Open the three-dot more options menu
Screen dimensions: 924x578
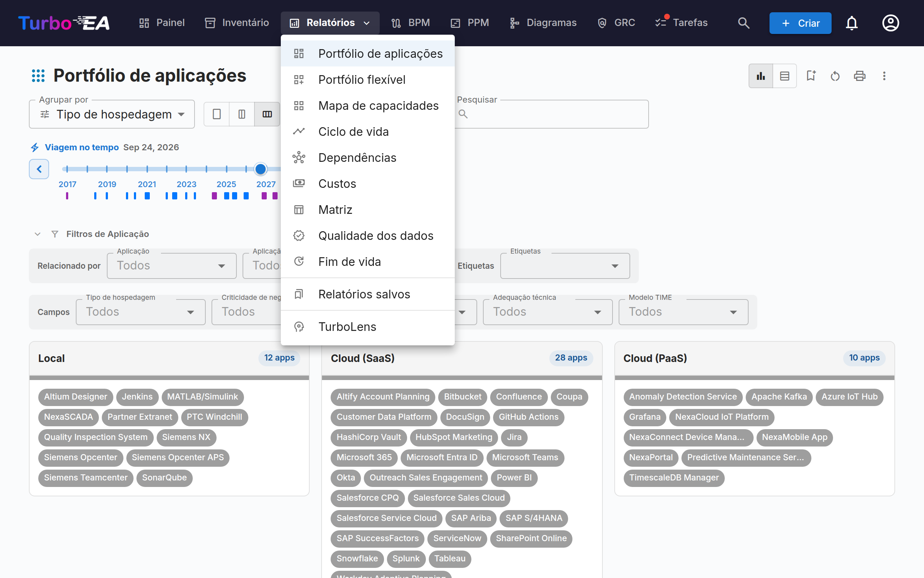(884, 76)
